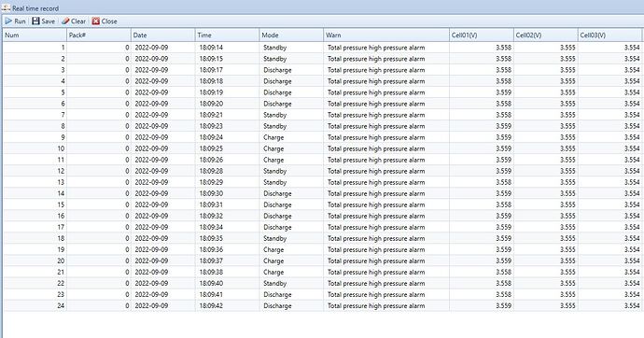Sort by the Date column header
This screenshot has width=644, height=338.
(163, 35)
